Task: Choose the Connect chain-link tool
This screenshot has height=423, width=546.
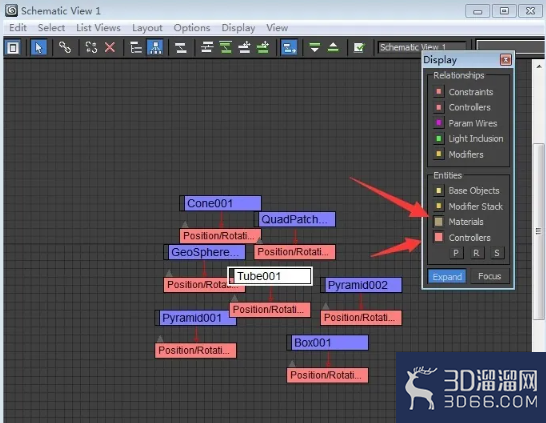Action: point(65,48)
